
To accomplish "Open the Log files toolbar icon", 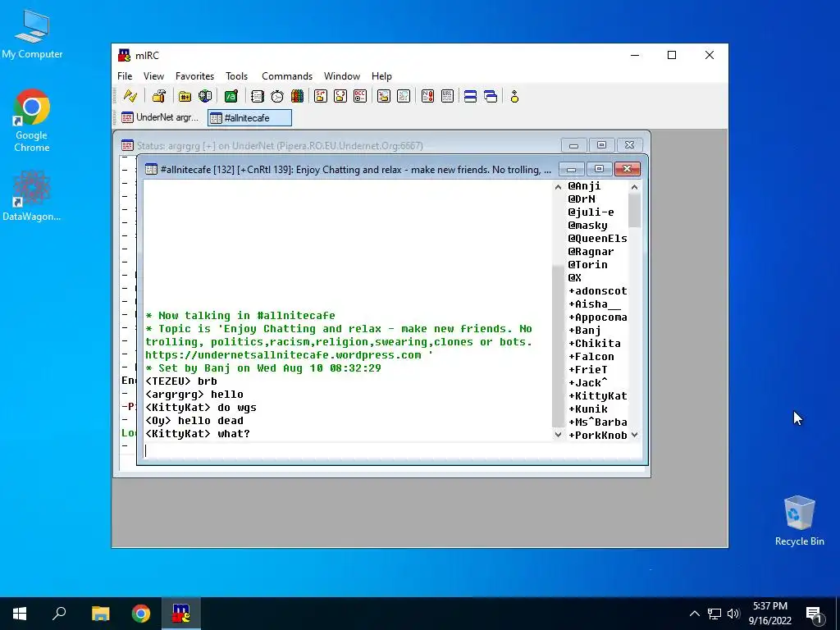I will [x=404, y=97].
